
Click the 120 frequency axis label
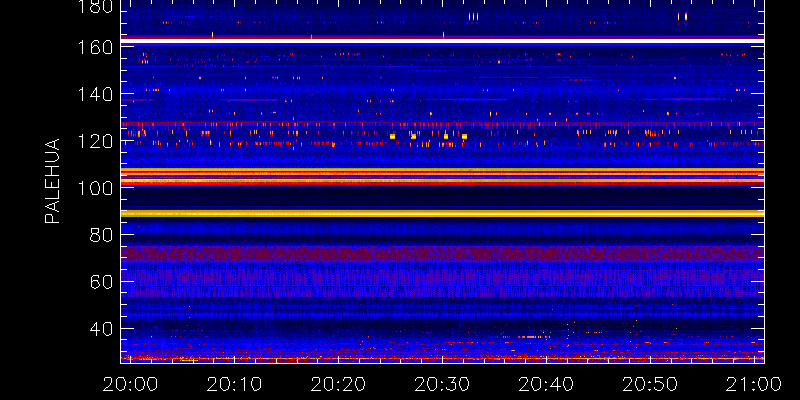coord(95,141)
